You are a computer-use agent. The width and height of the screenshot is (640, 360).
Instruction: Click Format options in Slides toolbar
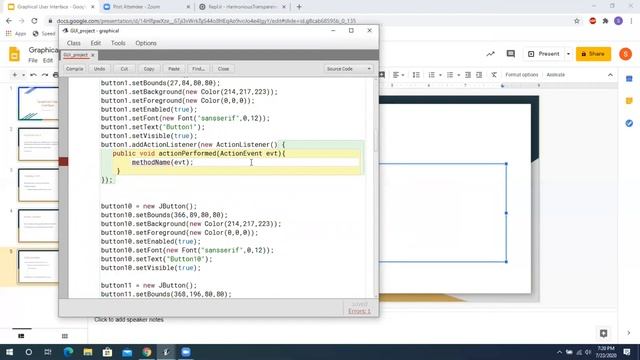click(x=522, y=75)
